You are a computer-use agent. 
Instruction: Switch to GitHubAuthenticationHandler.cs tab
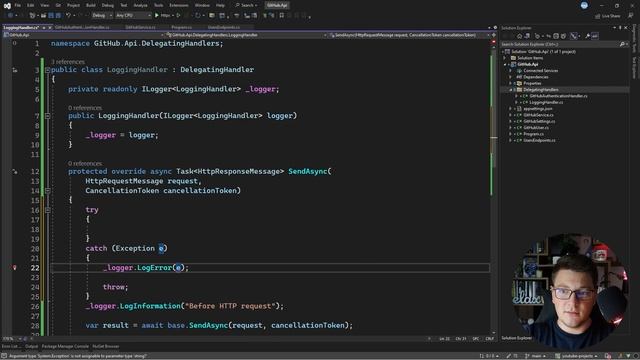click(x=82, y=27)
